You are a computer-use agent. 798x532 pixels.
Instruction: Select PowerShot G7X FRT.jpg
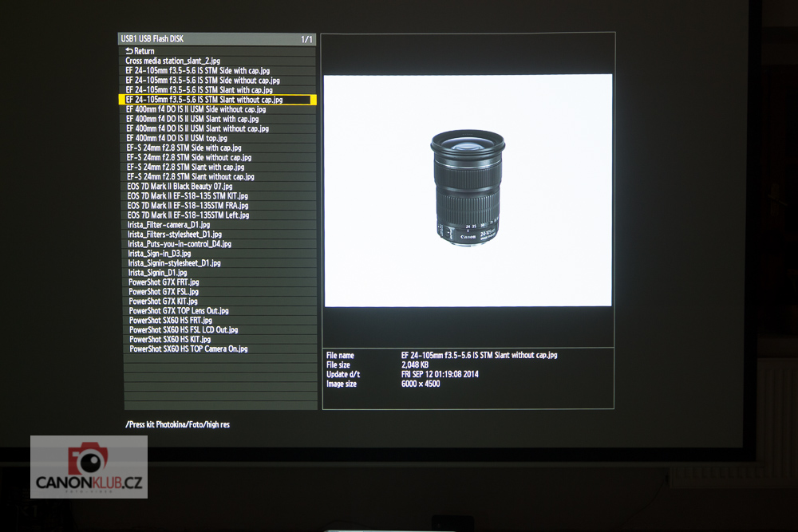point(164,282)
